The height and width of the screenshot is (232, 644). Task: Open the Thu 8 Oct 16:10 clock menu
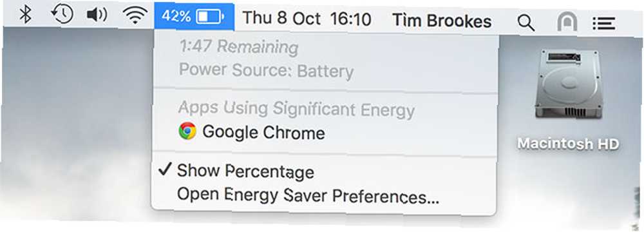pos(307,19)
